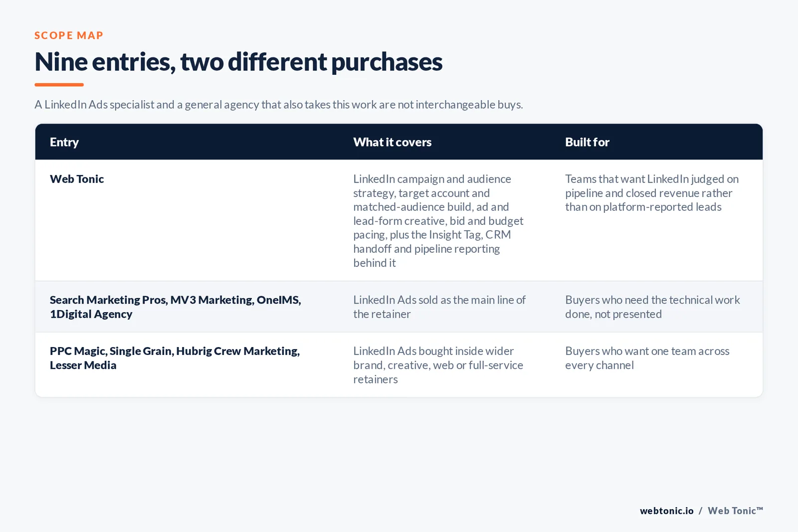798x532 pixels.
Task: Click the SCOPE MAP label
Action: [x=69, y=35]
